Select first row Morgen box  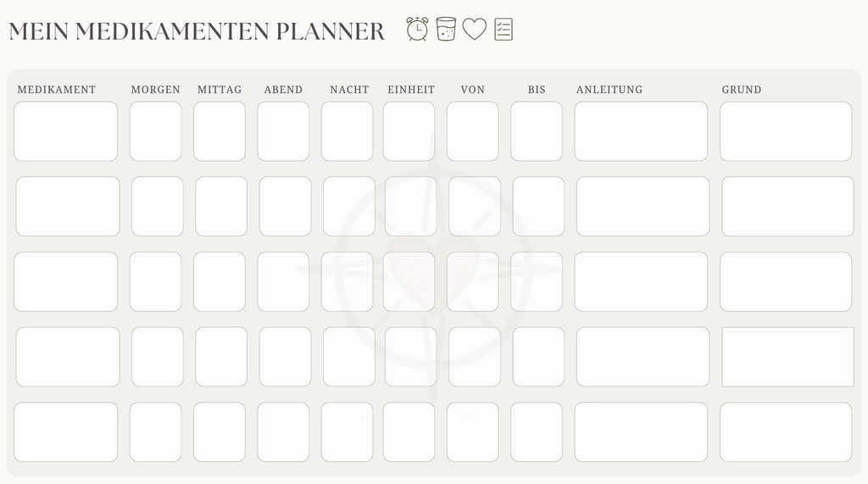click(x=156, y=131)
